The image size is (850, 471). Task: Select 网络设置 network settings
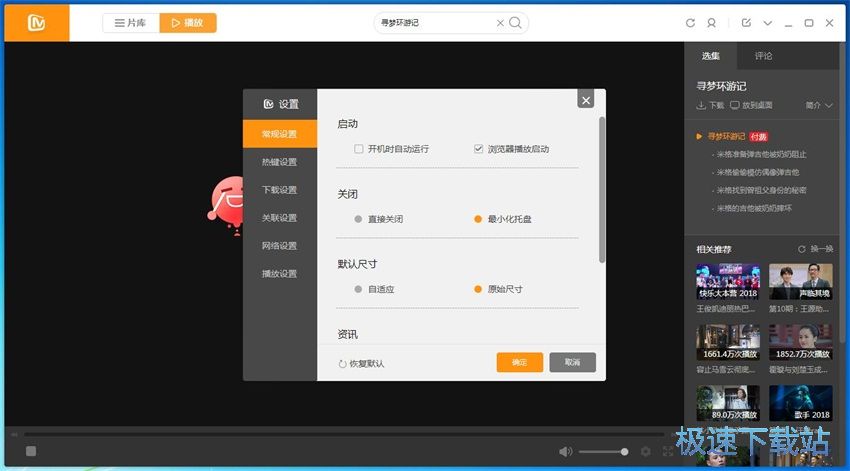coord(280,246)
